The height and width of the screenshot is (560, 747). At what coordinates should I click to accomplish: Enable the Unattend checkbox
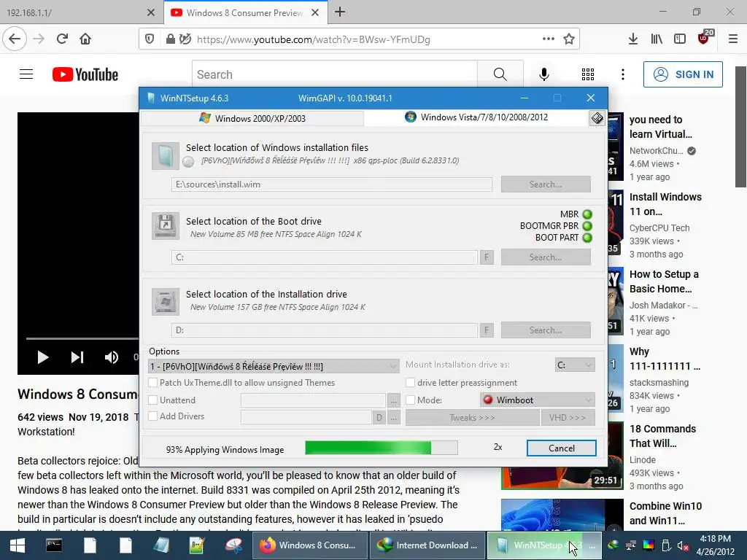point(153,400)
